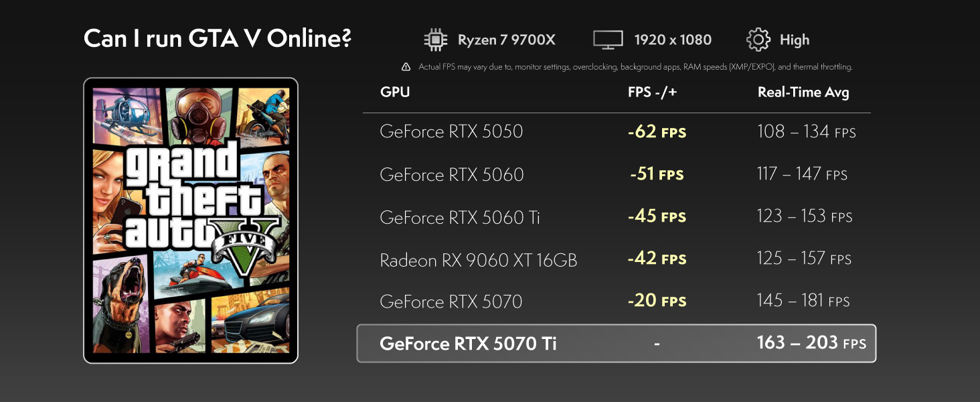This screenshot has width=980, height=402.
Task: Select the Radeon RX 9060 XT 16GB row
Action: point(617,259)
